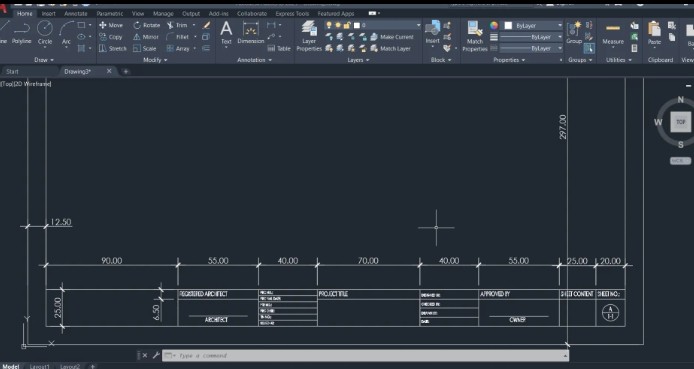Click the Type a command input field
This screenshot has height=369, width=694.
(365, 355)
